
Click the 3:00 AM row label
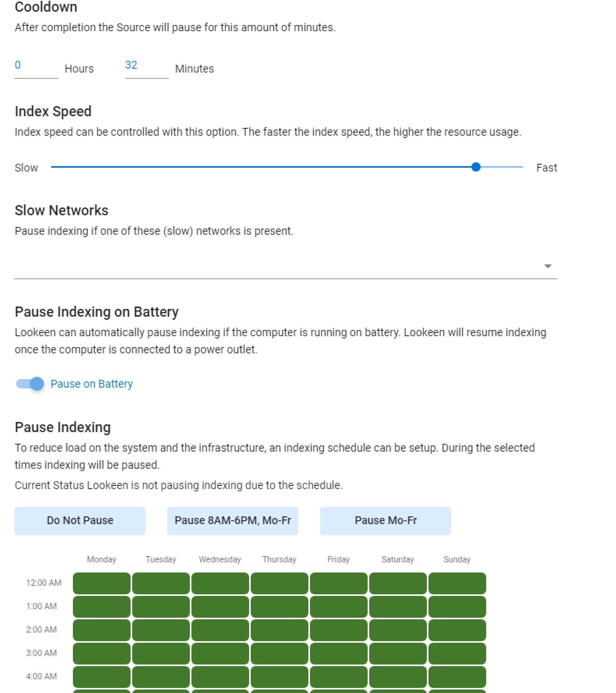click(41, 653)
